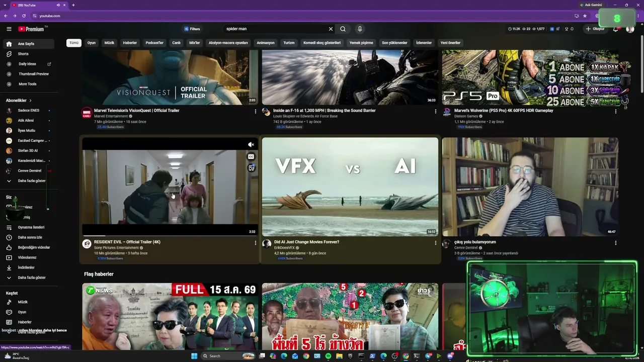The height and width of the screenshot is (362, 644).
Task: Open a new Chrome tab
Action: pos(73,5)
